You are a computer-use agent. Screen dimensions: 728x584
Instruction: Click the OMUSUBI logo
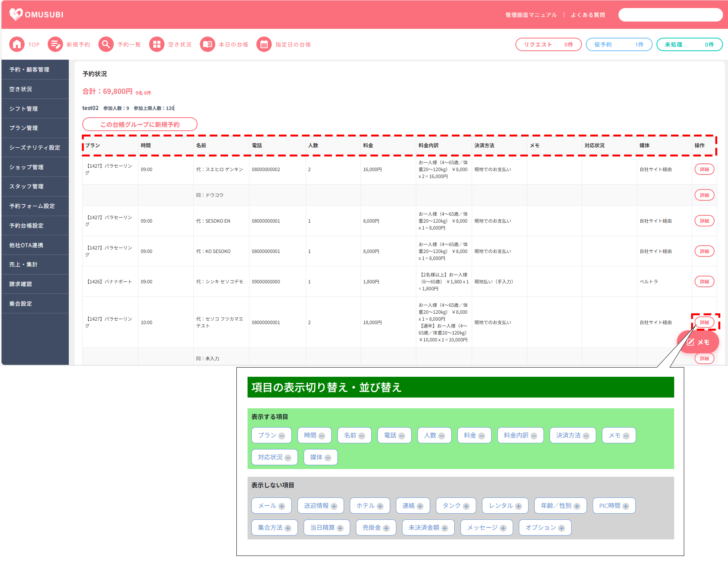click(37, 15)
